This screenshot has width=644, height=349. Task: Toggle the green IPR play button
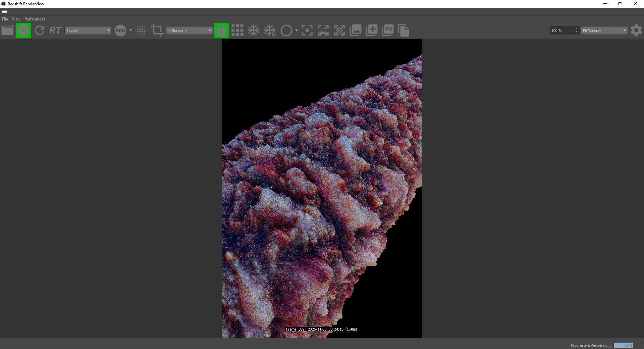point(23,30)
